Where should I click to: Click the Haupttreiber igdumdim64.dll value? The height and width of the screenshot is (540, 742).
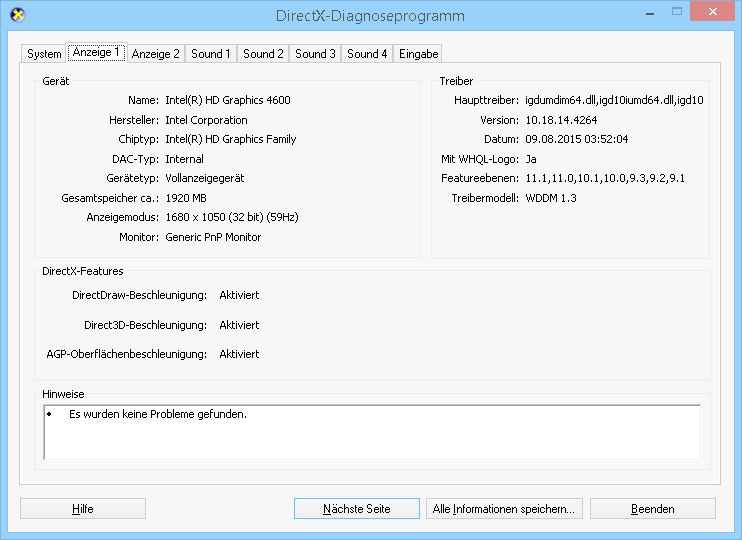(614, 100)
